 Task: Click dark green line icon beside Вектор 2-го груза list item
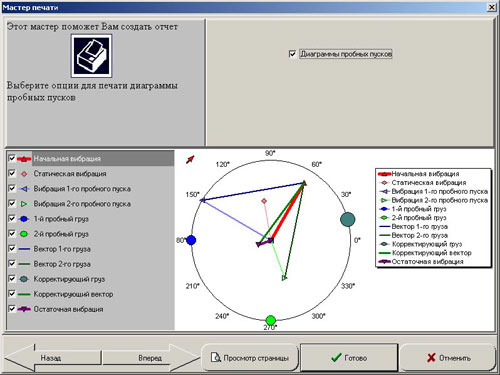[24, 264]
